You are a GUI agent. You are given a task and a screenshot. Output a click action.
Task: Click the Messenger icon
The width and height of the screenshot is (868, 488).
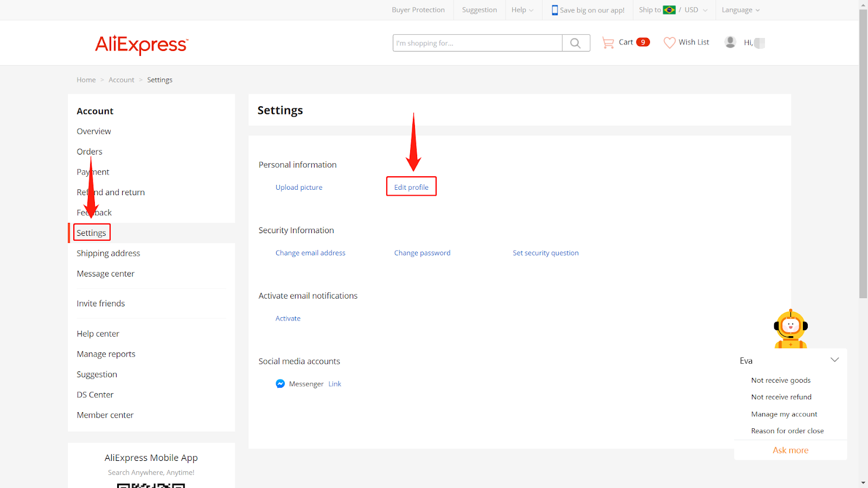click(x=280, y=383)
